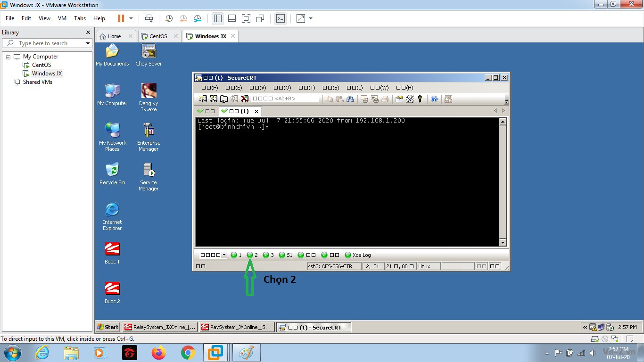Image resolution: width=644 pixels, height=362 pixels.
Task: Open Session Options icon in SecureCRT toolbar
Action: tap(399, 99)
